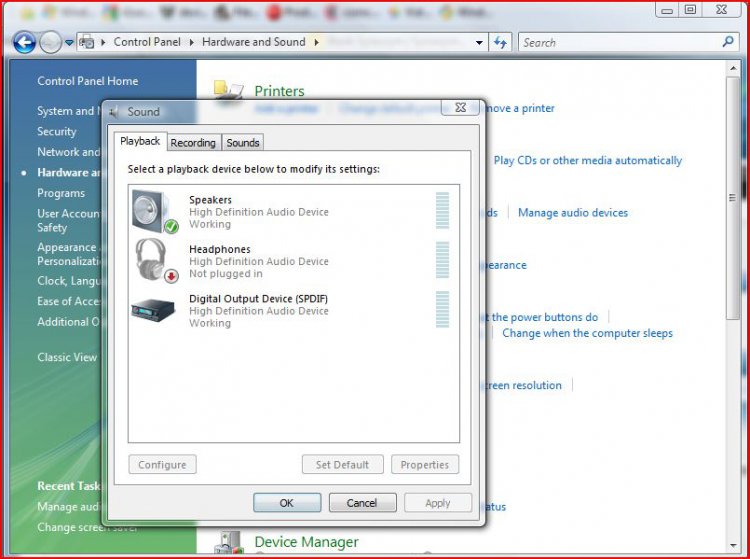
Task: Select the Headphones device icon
Action: [156, 261]
